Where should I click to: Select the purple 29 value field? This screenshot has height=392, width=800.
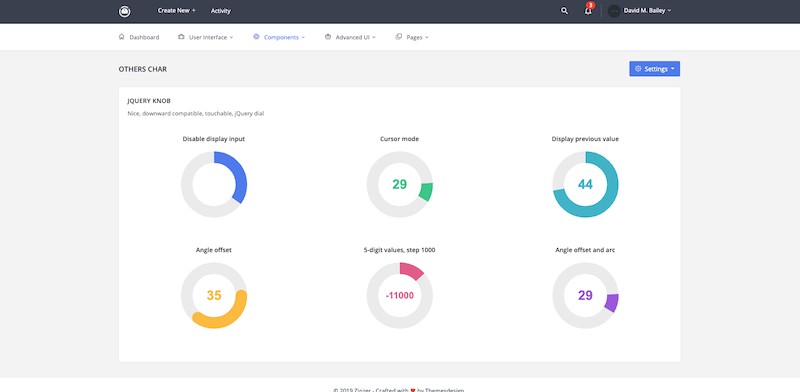pyautogui.click(x=585, y=296)
